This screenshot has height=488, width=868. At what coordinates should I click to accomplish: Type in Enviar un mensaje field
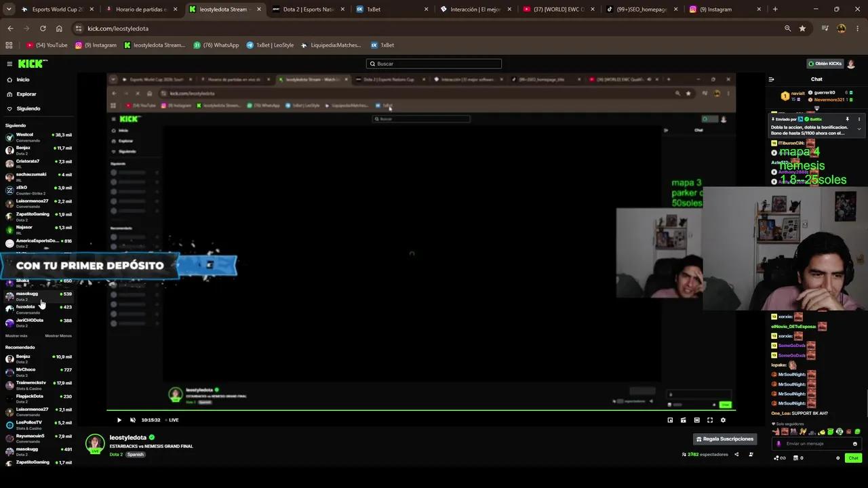point(816,444)
